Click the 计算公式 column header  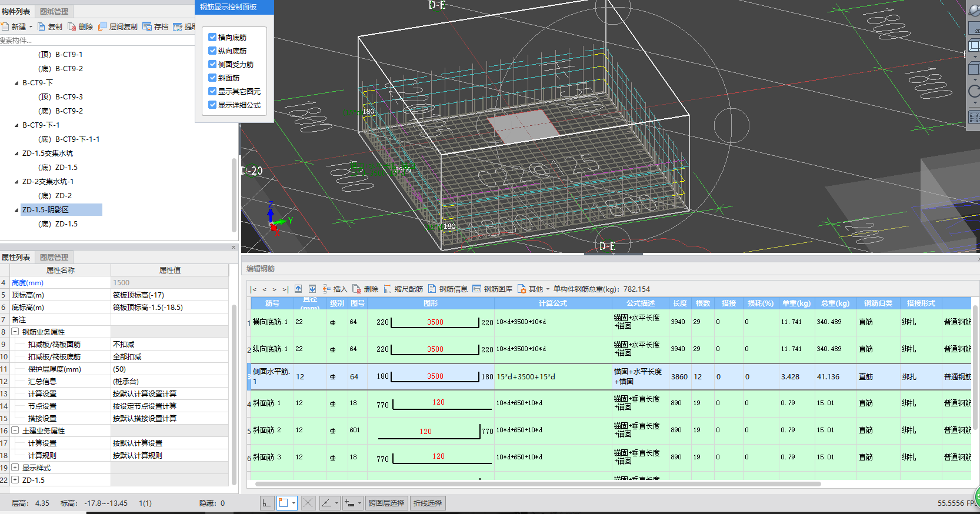pyautogui.click(x=552, y=303)
